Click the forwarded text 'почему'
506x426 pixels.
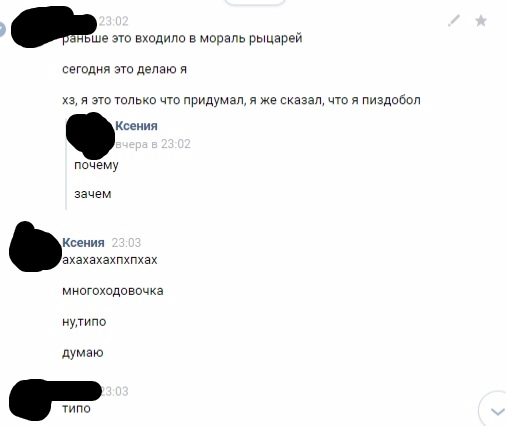[96, 165]
